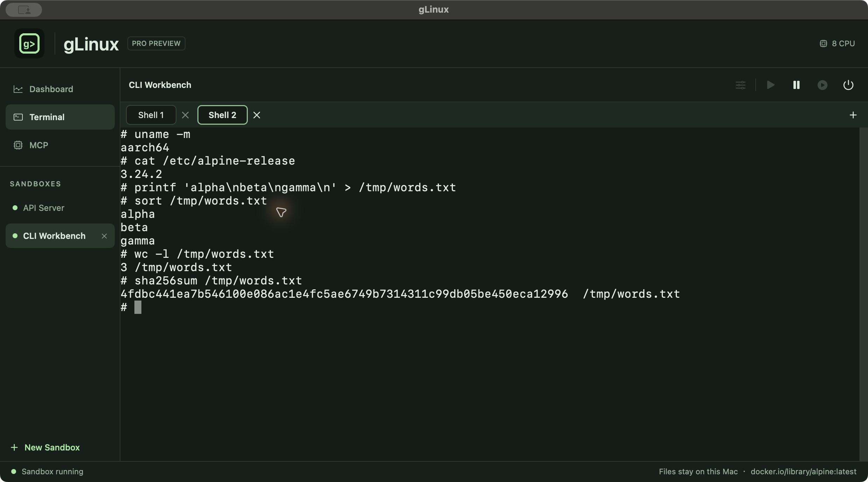This screenshot has width=868, height=482.
Task: Click docker.io/library/alpine:latest image label
Action: tap(803, 471)
